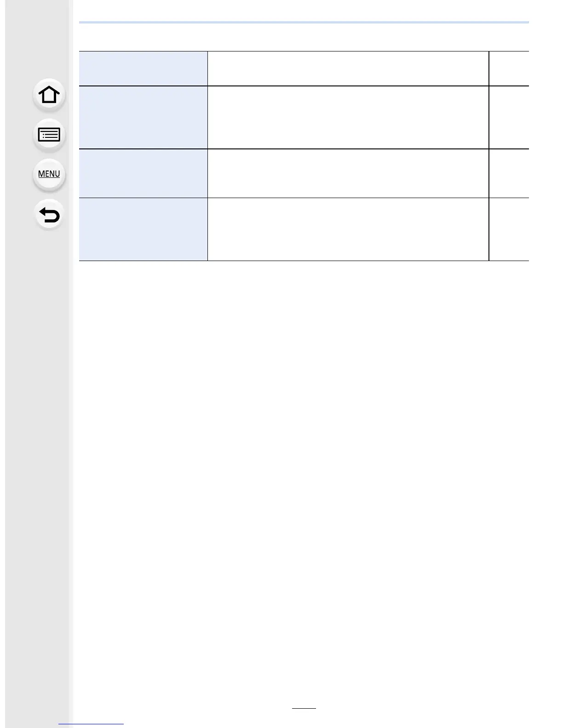The image size is (563, 728).
Task: Click the underlined page number at bottom center
Action: pos(304,708)
